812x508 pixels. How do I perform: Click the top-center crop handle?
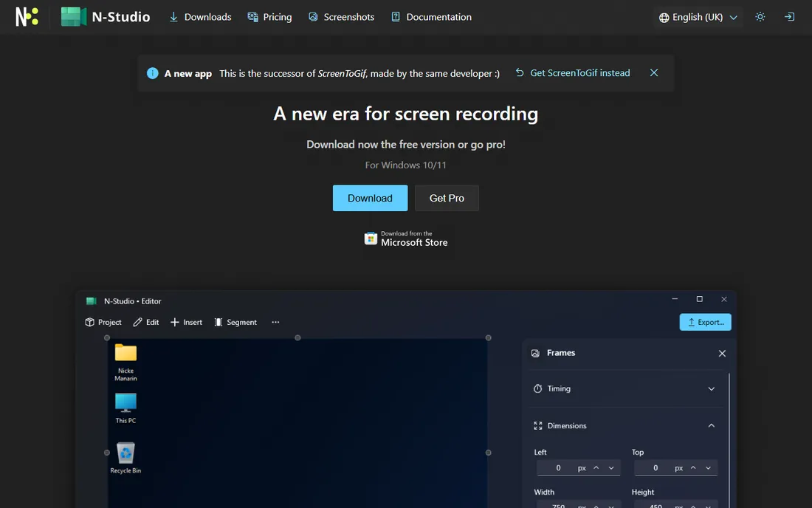tap(297, 337)
